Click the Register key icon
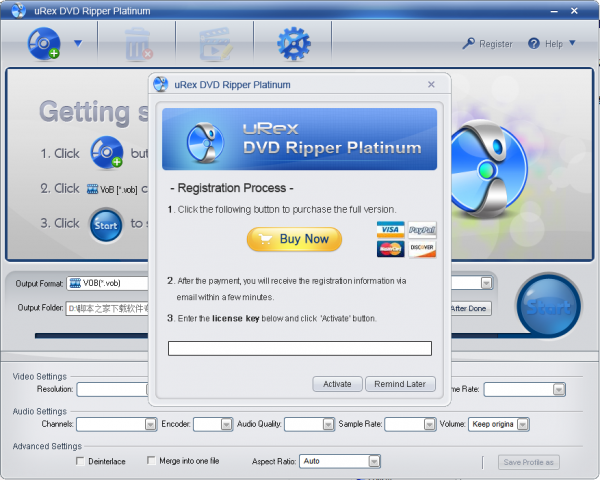 [x=468, y=44]
